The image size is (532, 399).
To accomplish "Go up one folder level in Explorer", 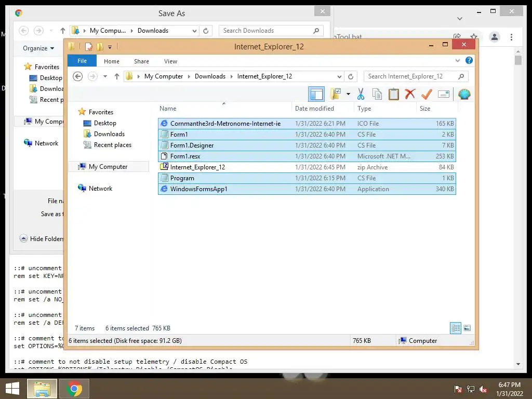I will point(117,76).
